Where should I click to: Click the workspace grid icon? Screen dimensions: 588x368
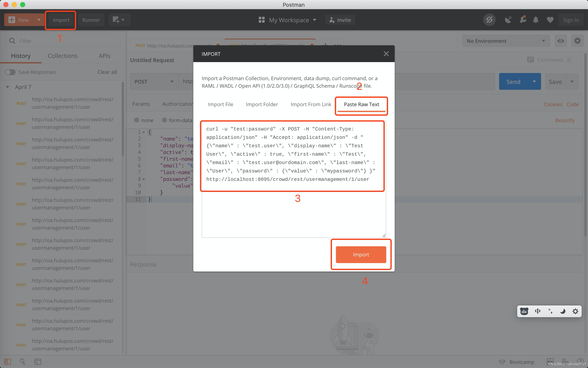tap(261, 20)
